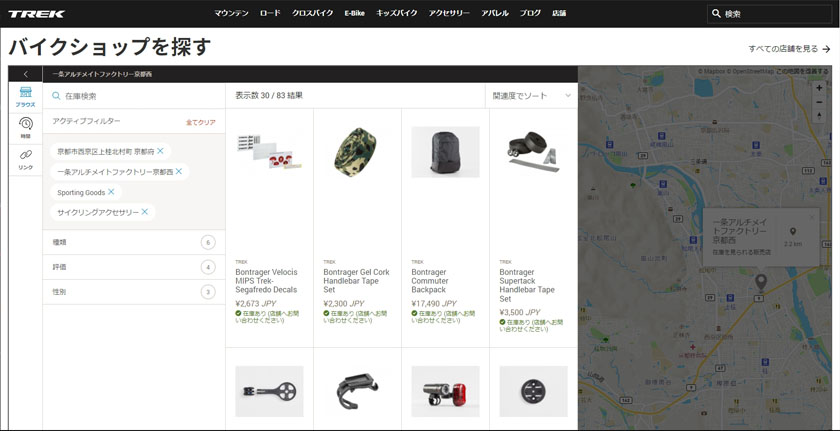The image size is (840, 431).
Task: Click the search magnifier icon in header
Action: tap(716, 14)
